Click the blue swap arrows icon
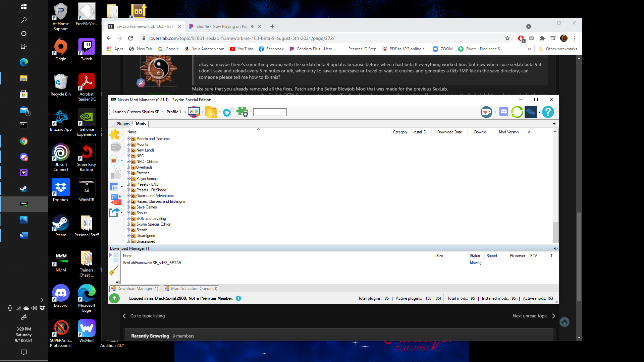The image size is (644, 362). click(531, 112)
